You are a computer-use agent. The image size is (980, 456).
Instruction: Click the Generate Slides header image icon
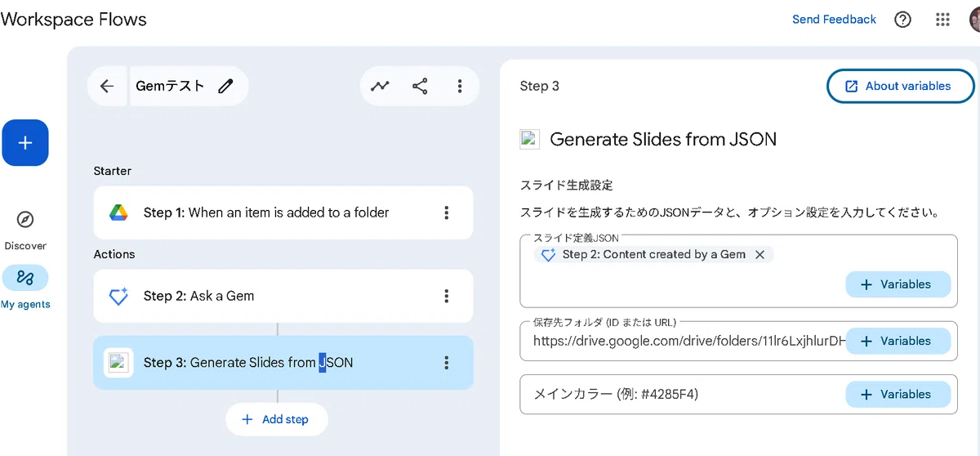(529, 139)
